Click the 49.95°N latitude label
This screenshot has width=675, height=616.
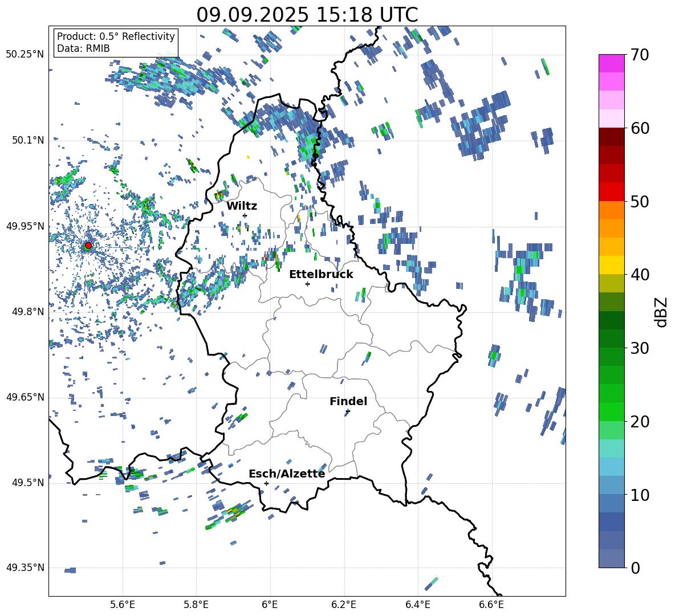(x=25, y=226)
